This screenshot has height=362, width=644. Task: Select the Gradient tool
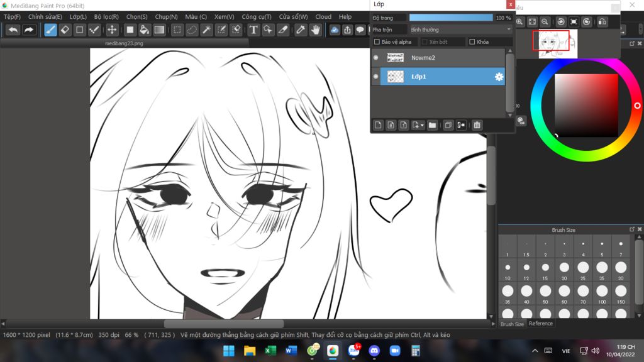(x=159, y=30)
